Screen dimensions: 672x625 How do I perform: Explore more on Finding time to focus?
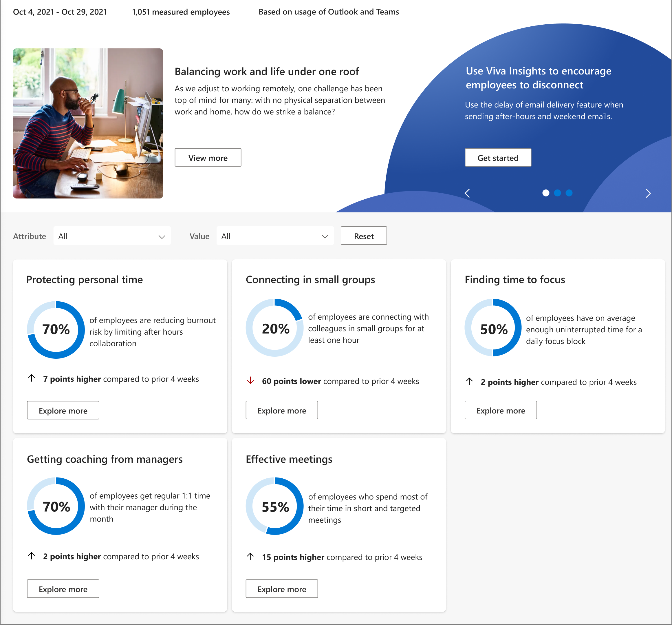pyautogui.click(x=501, y=410)
